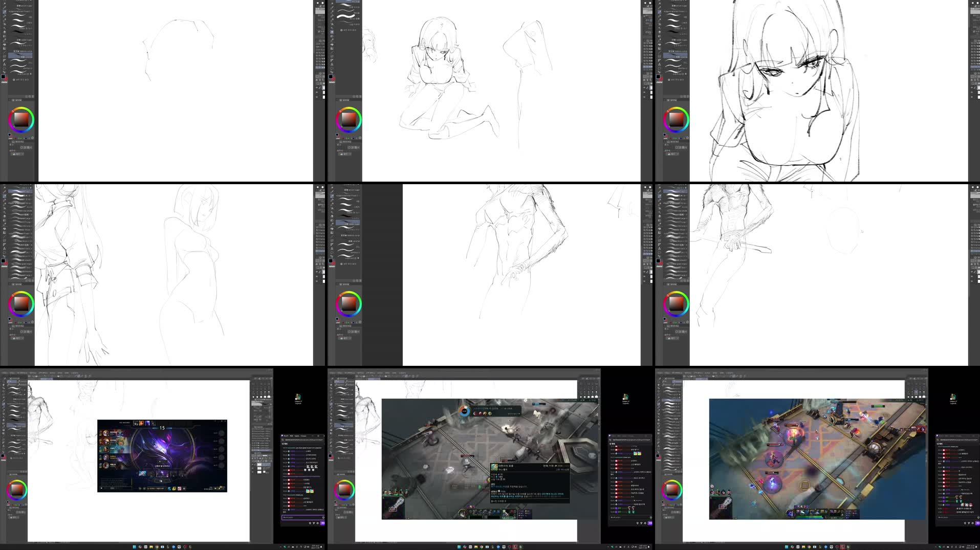Open the League of Legends desktop shortcut beside the colorful bridge game
The image size is (980, 550).
[953, 399]
